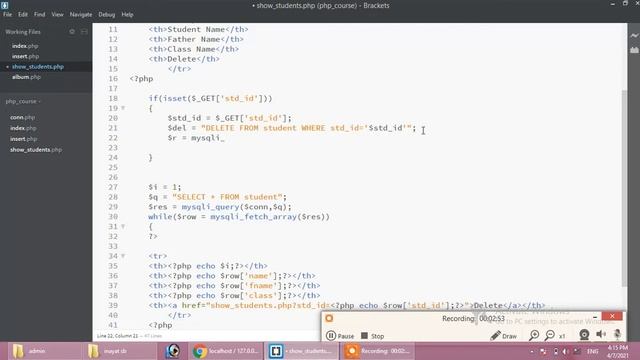
Task: Click the Live Preview lightning icon
Action: tap(634, 36)
